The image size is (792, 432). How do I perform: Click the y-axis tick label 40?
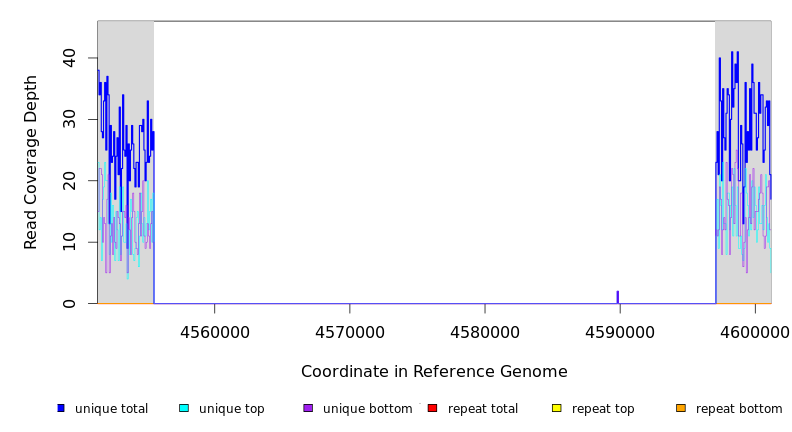(x=68, y=58)
